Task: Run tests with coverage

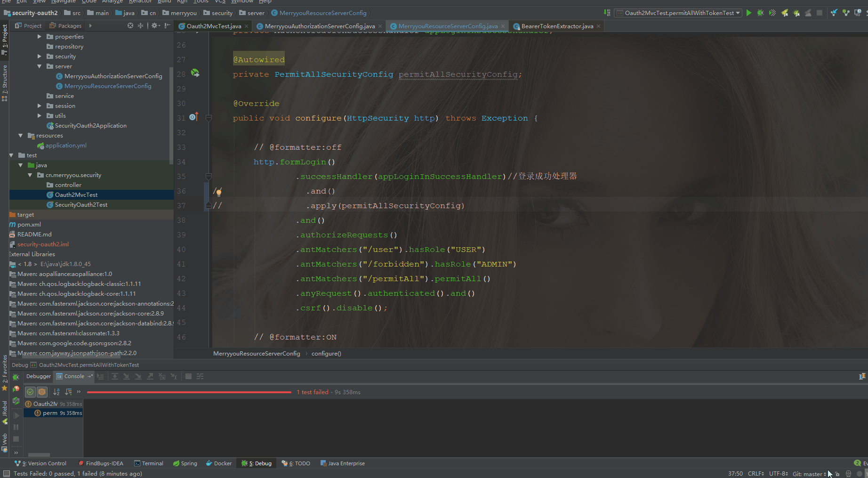Action: [x=772, y=13]
